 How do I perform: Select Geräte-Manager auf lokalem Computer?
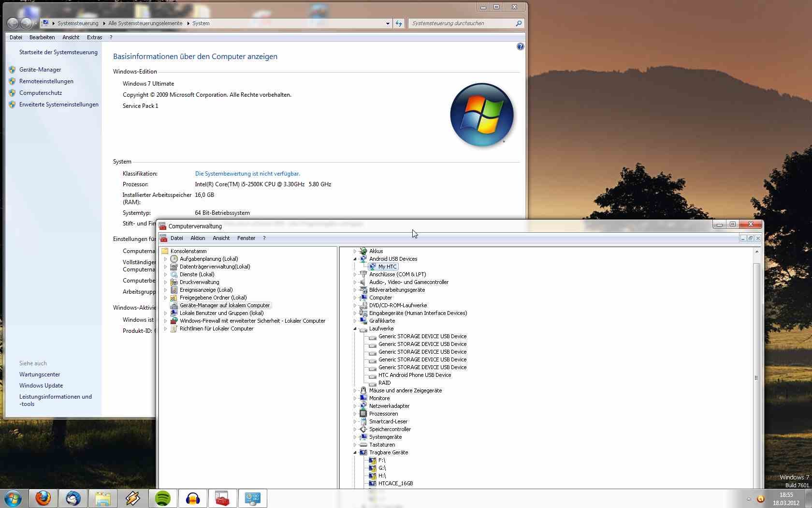tap(225, 305)
